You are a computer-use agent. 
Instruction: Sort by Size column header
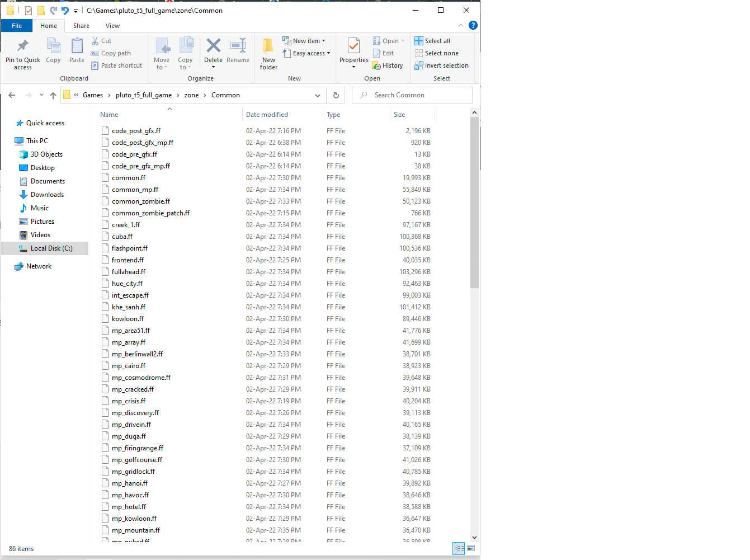coord(412,115)
